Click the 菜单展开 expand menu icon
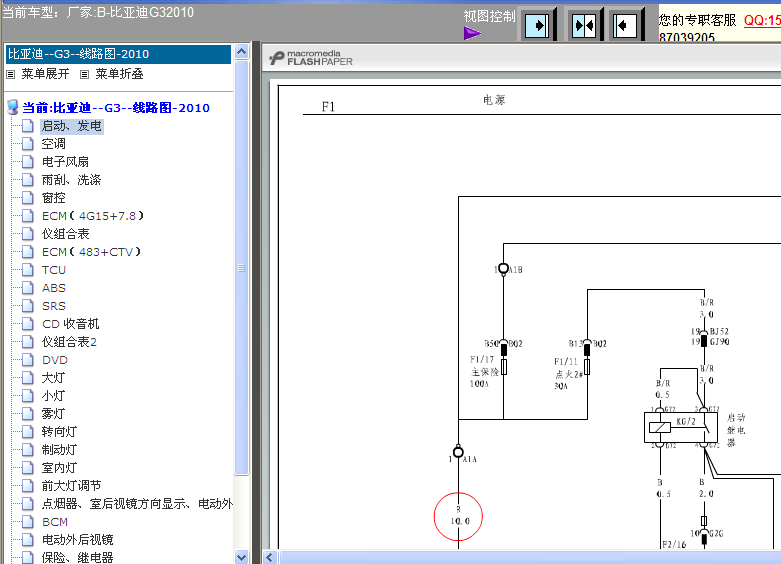The height and width of the screenshot is (564, 781). click(x=10, y=75)
